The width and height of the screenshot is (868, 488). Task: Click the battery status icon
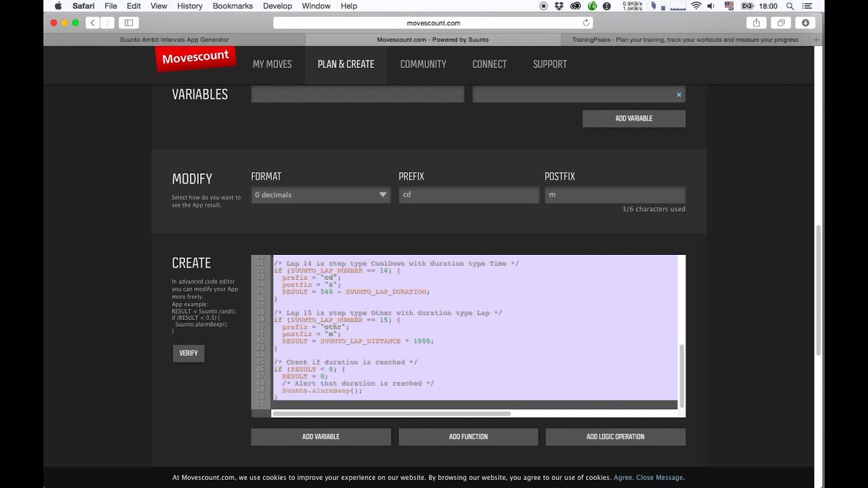click(x=747, y=5)
